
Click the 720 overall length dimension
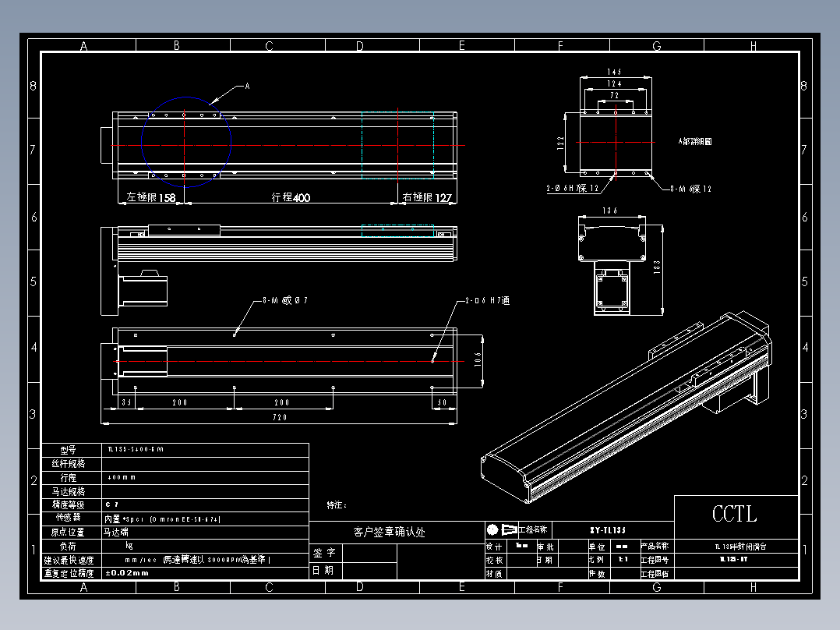280,417
